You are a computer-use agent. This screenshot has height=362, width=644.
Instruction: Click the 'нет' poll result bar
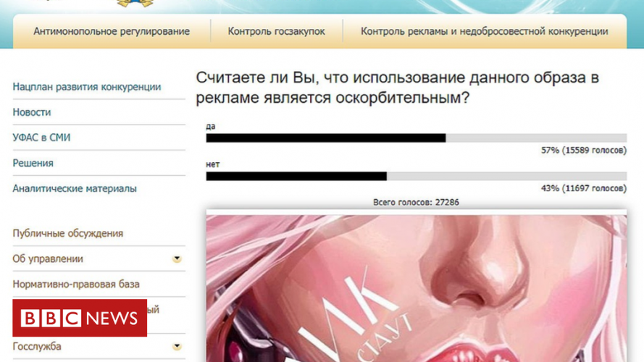(416, 176)
